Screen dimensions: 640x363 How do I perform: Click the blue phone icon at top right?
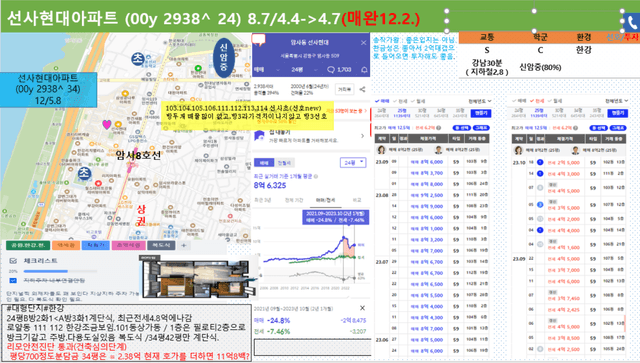click(x=632, y=22)
